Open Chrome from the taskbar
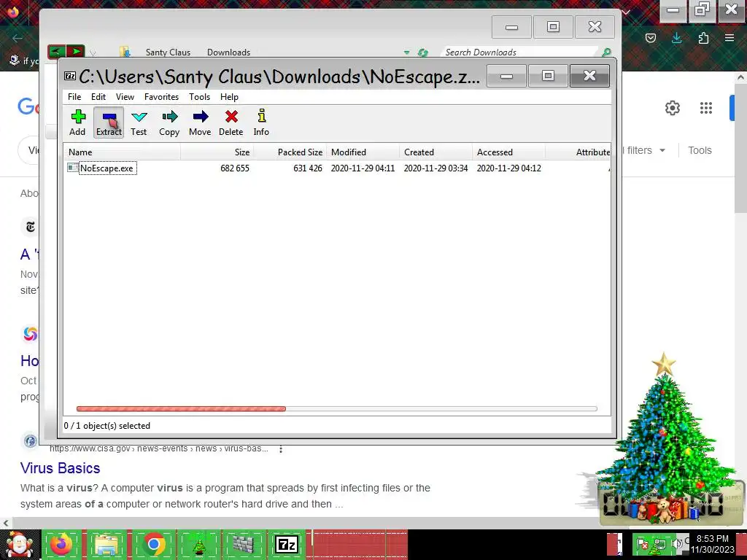The width and height of the screenshot is (747, 560). 153,544
